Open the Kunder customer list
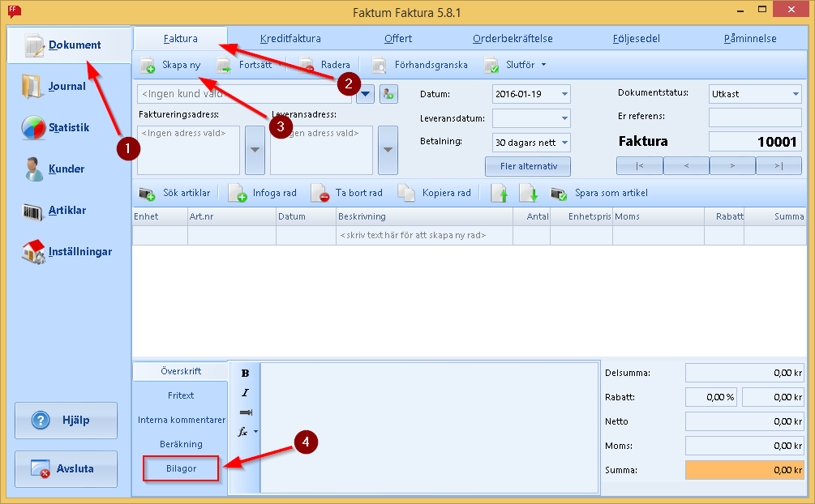 [x=54, y=169]
